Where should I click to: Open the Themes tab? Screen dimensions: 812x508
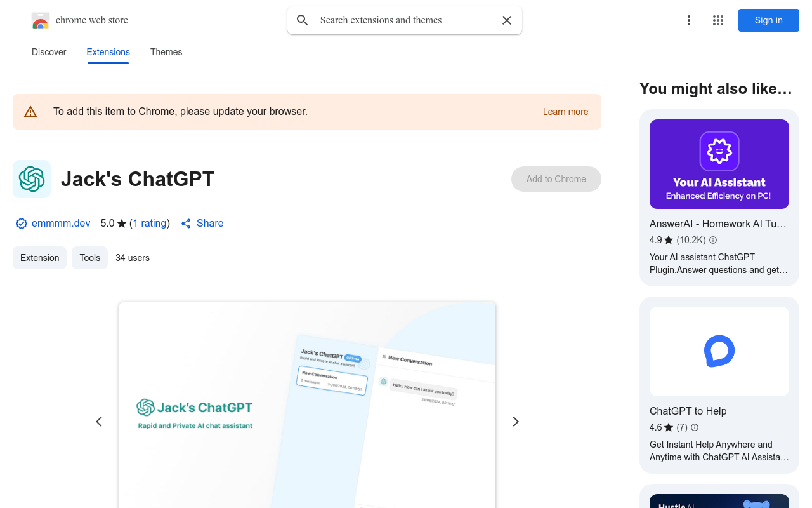[x=166, y=52]
